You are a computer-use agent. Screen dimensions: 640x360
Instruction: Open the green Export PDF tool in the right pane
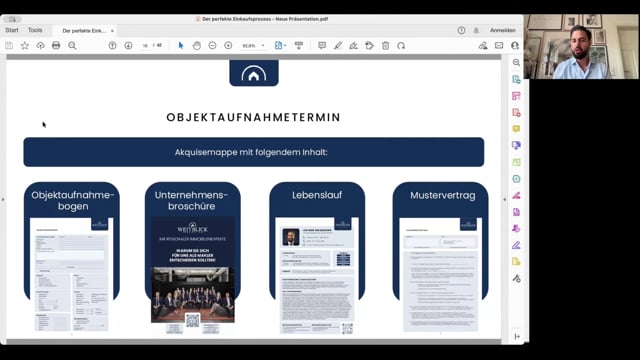pos(516,79)
